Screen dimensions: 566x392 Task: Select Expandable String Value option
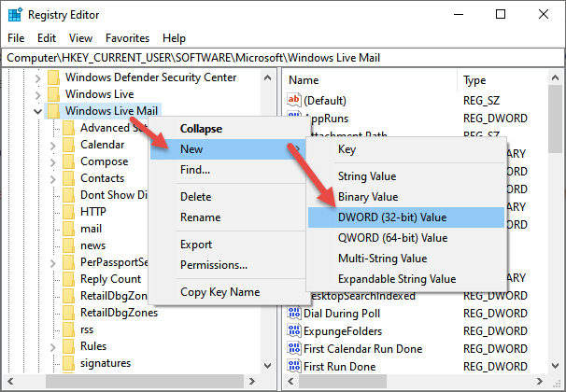pyautogui.click(x=406, y=279)
